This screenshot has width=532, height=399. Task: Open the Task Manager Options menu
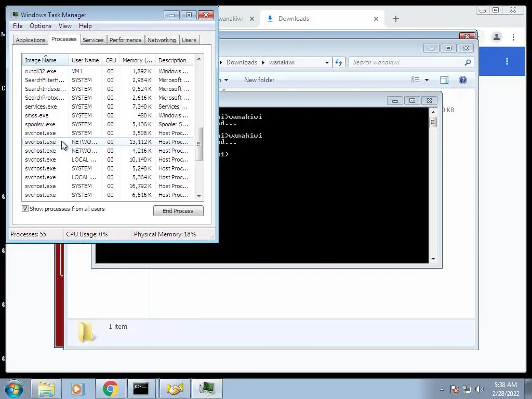click(x=41, y=26)
